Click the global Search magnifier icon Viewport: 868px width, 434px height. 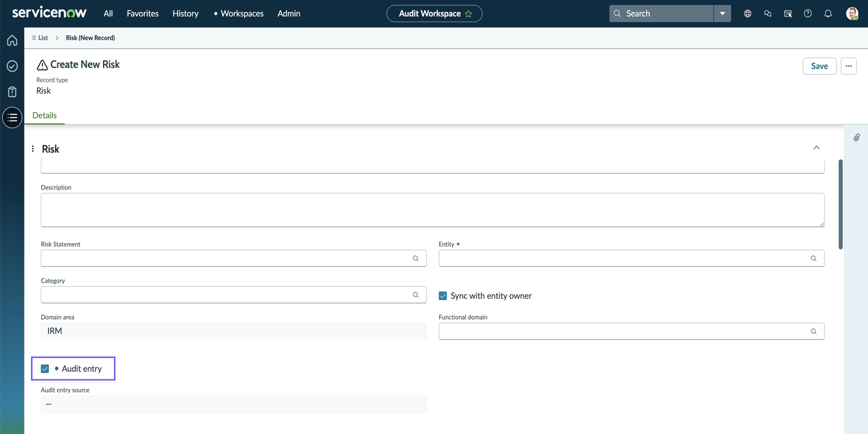617,14
